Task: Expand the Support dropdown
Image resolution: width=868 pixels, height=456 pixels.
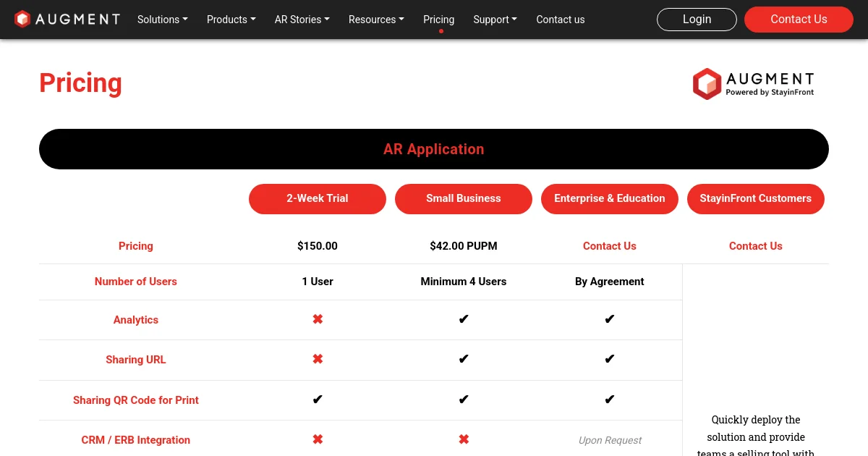Action: pos(495,20)
